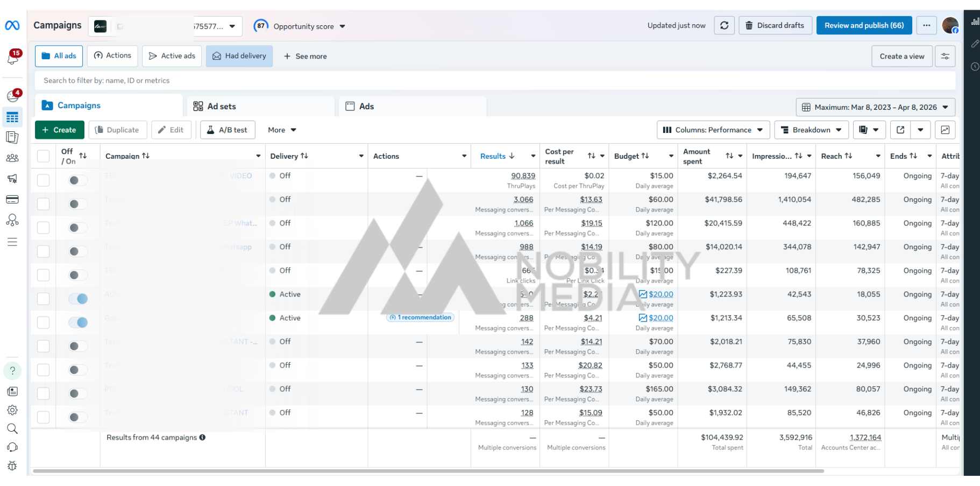Open the charts panel icon
The image size is (980, 486).
tap(945, 130)
